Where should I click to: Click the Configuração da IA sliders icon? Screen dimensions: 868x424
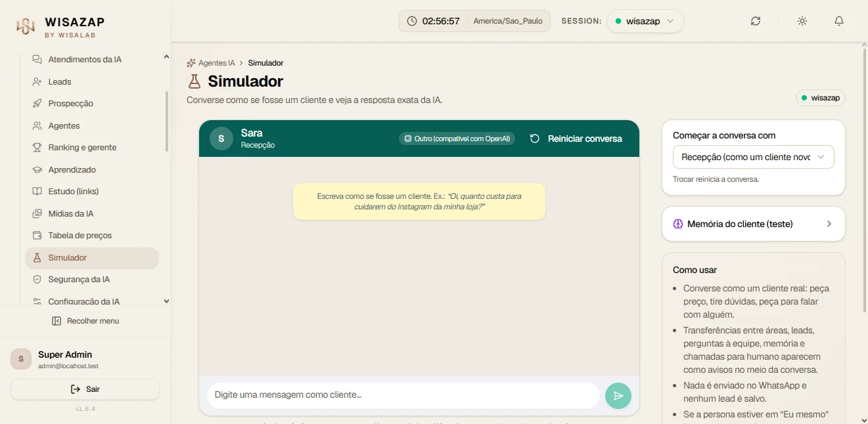click(37, 302)
